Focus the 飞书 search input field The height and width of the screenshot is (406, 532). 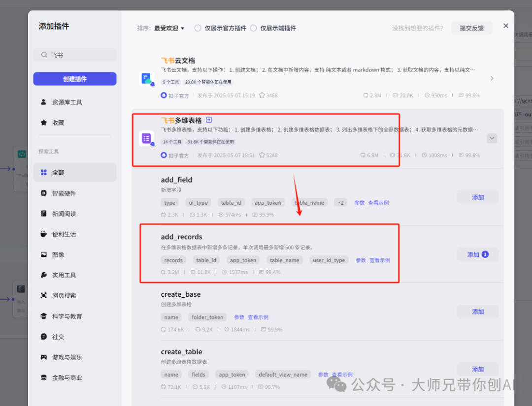click(x=75, y=55)
